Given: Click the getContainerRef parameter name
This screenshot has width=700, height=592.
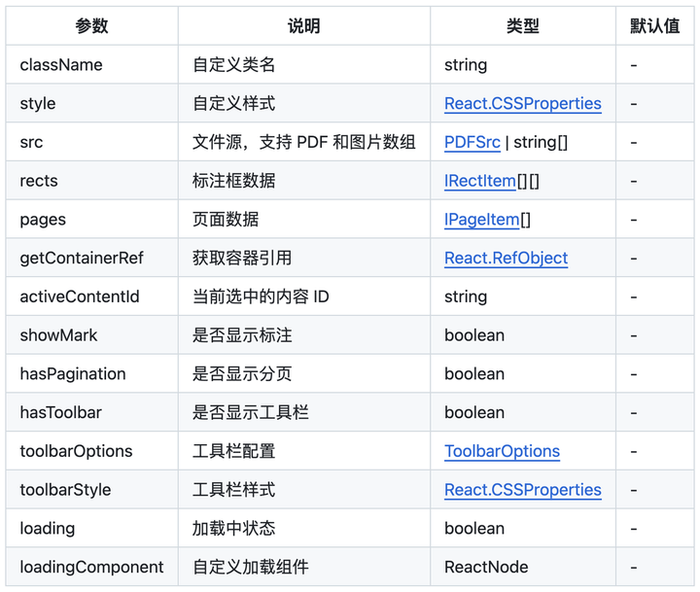Looking at the screenshot, I should pos(82,259).
